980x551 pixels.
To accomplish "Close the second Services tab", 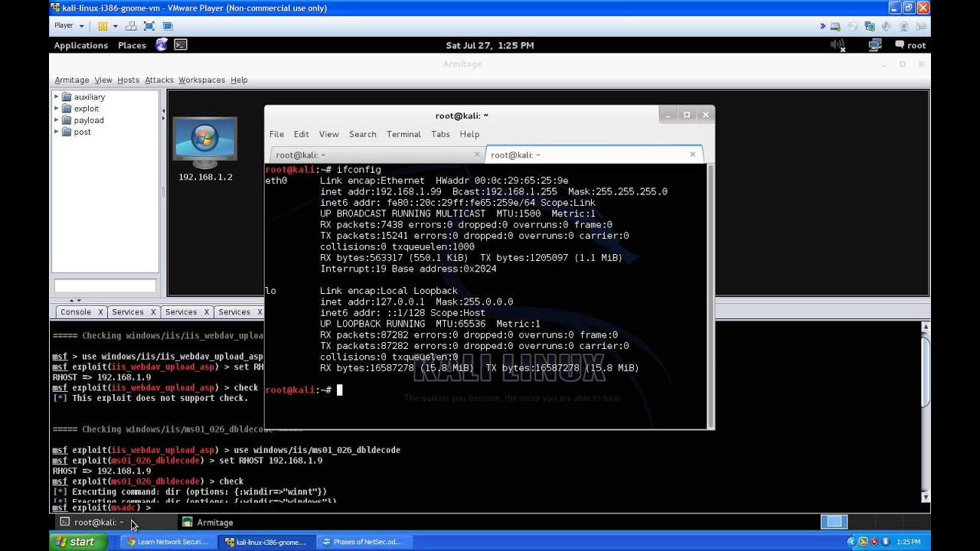I will 207,312.
